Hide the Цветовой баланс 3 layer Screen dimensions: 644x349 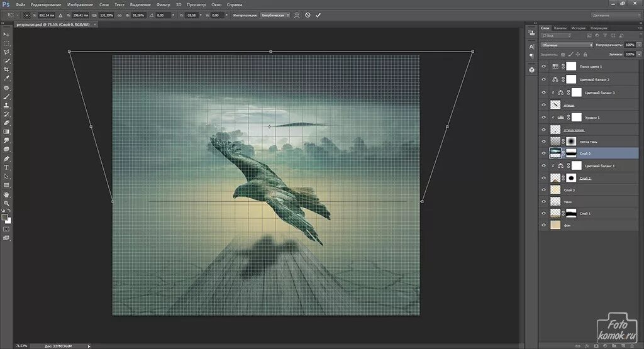544,93
